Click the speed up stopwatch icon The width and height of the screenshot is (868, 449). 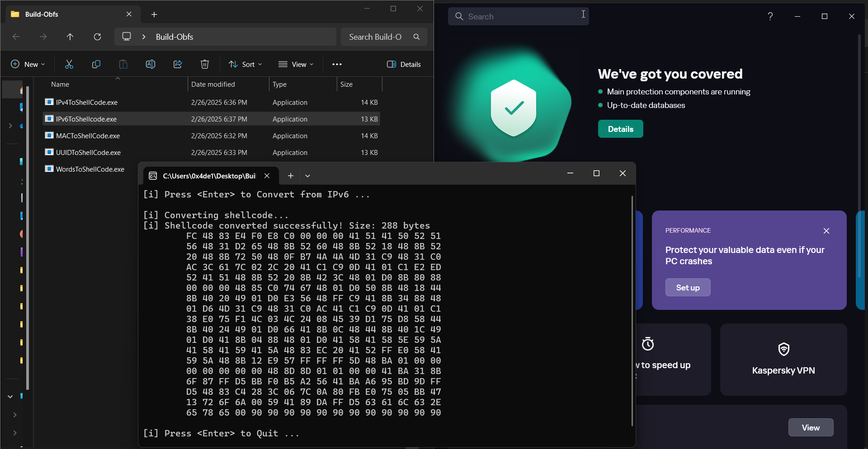click(648, 344)
